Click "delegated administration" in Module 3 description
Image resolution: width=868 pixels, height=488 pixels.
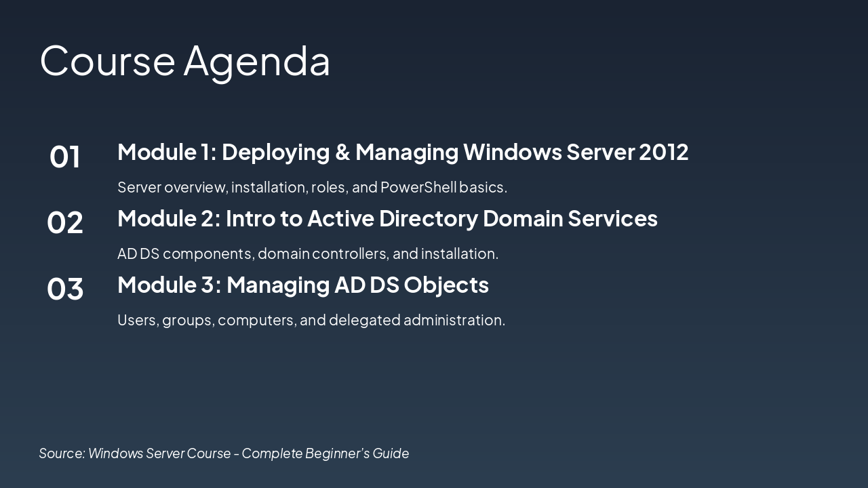click(x=417, y=319)
